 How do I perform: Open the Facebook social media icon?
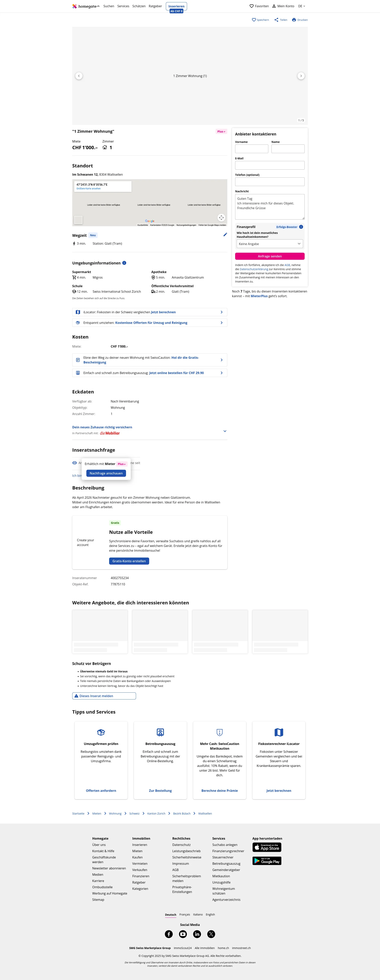tap(169, 934)
